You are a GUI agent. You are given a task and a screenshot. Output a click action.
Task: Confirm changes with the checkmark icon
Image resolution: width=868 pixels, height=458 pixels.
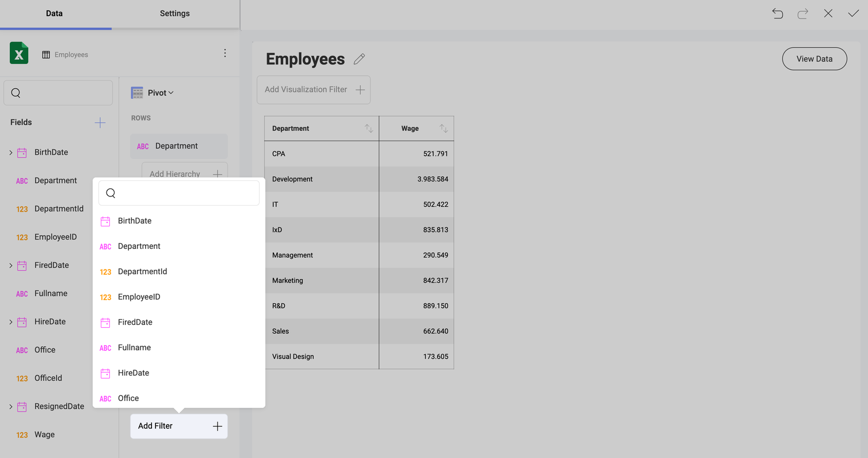(854, 13)
